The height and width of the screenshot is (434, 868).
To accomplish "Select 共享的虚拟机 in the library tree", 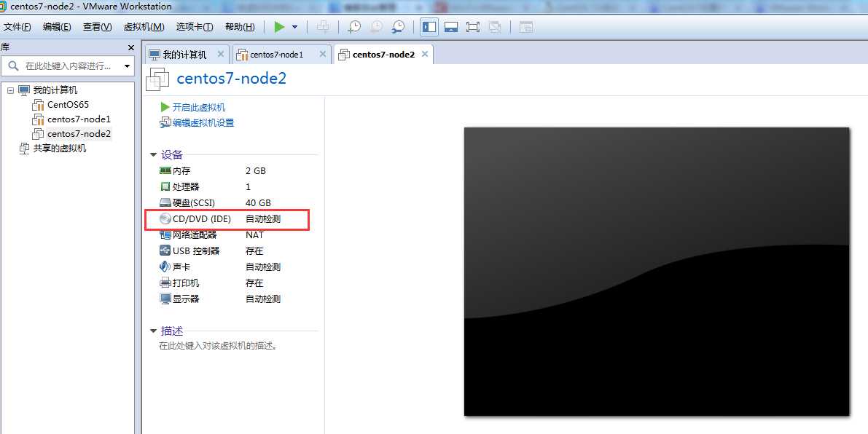I will (x=60, y=148).
